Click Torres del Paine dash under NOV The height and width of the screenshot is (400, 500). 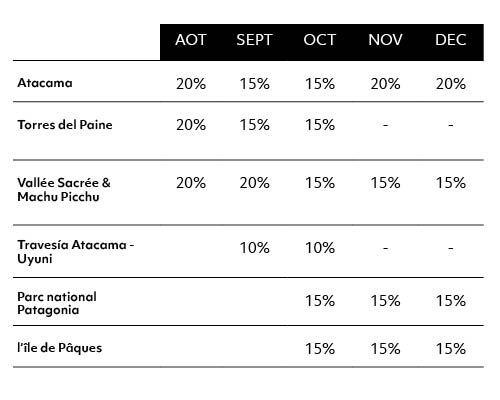(x=385, y=125)
